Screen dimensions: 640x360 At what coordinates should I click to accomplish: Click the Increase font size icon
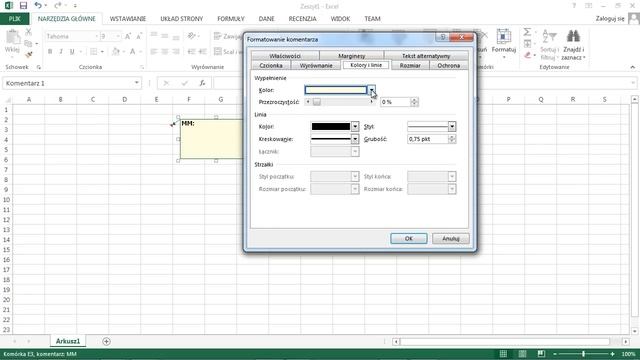click(128, 36)
